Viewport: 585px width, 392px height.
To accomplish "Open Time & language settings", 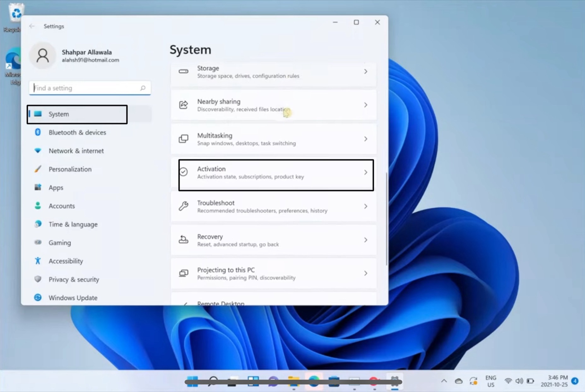I will coord(90,224).
